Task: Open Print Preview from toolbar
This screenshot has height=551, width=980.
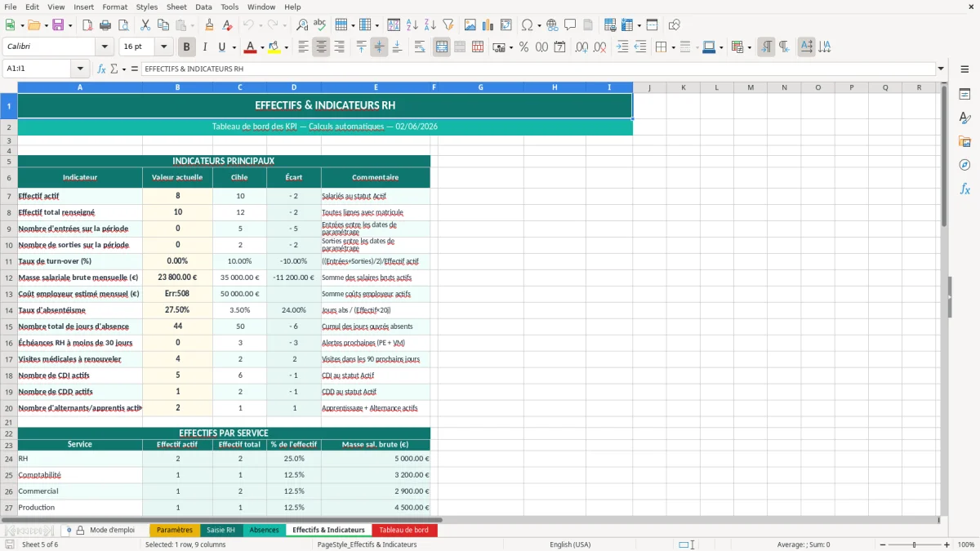Action: (x=122, y=25)
